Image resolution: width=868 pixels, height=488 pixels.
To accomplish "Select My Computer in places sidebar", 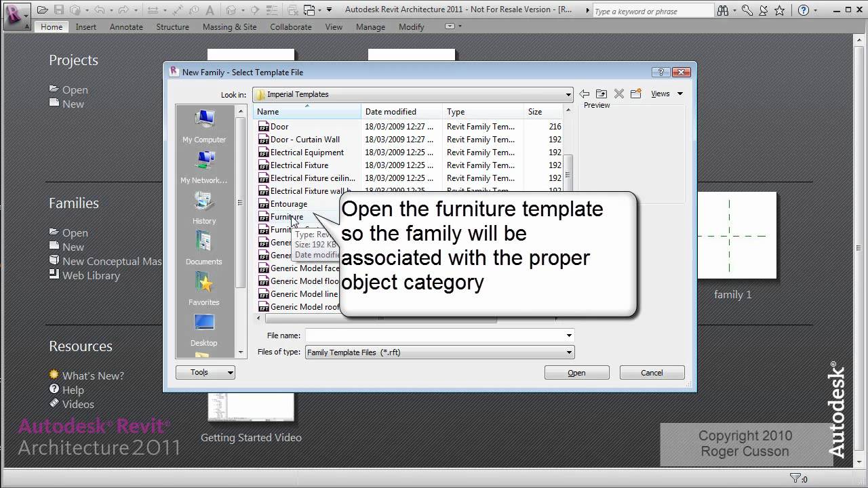I will pos(204,126).
